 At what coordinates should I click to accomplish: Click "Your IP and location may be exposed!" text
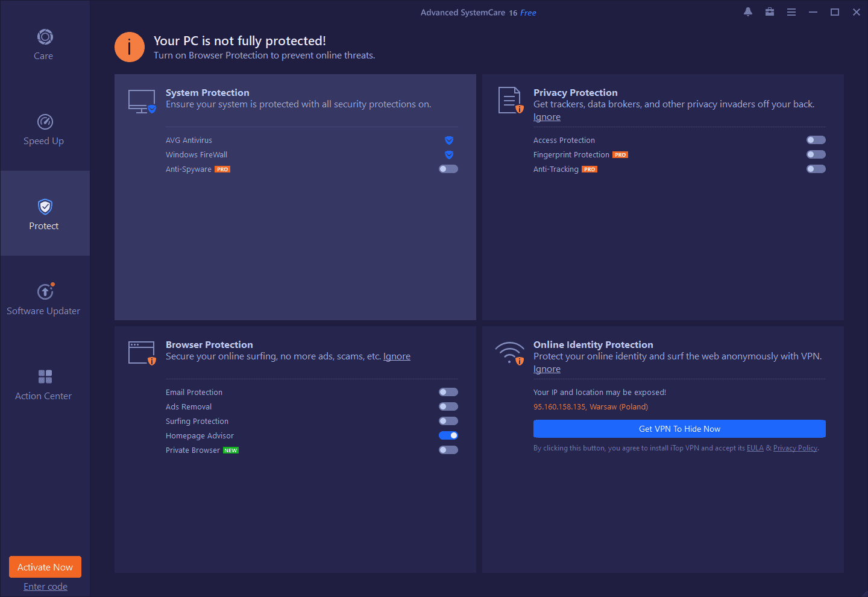pyautogui.click(x=600, y=393)
